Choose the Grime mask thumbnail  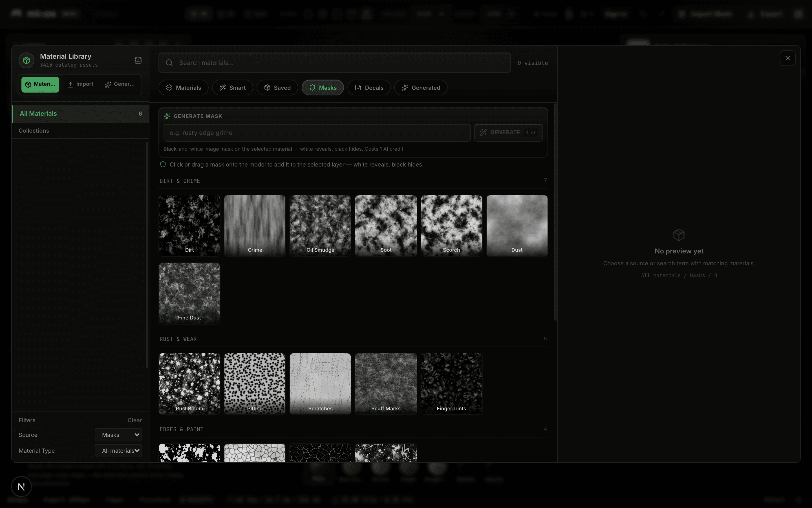click(x=255, y=226)
